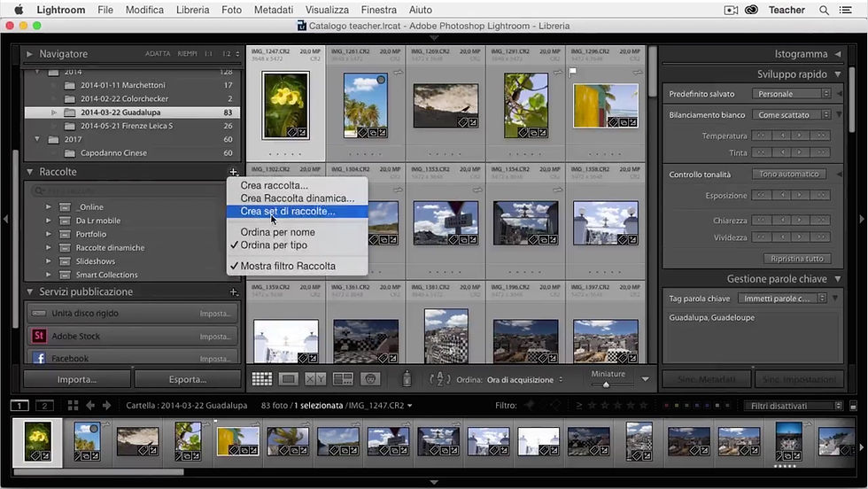The image size is (868, 489).
Task: Expand the Portfolio collection set
Action: (x=48, y=234)
